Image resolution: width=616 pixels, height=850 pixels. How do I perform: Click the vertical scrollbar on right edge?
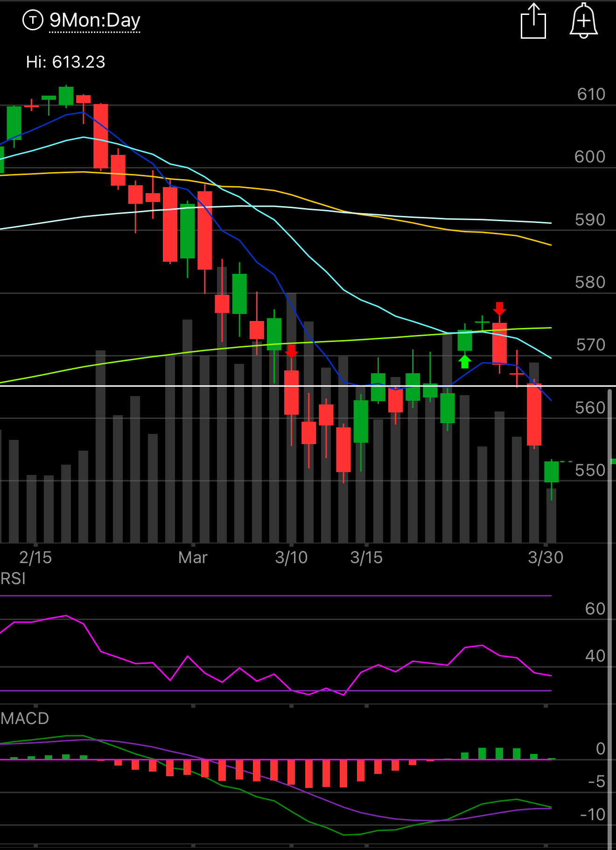pos(609,620)
